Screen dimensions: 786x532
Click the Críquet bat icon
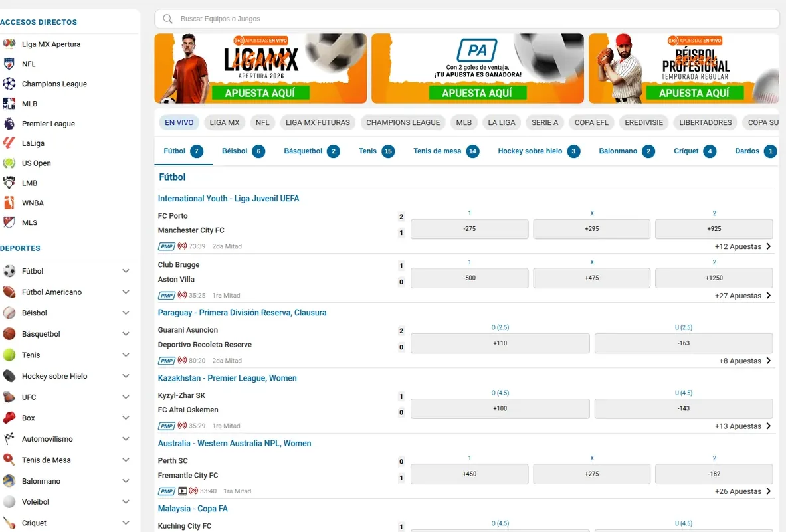click(x=9, y=523)
